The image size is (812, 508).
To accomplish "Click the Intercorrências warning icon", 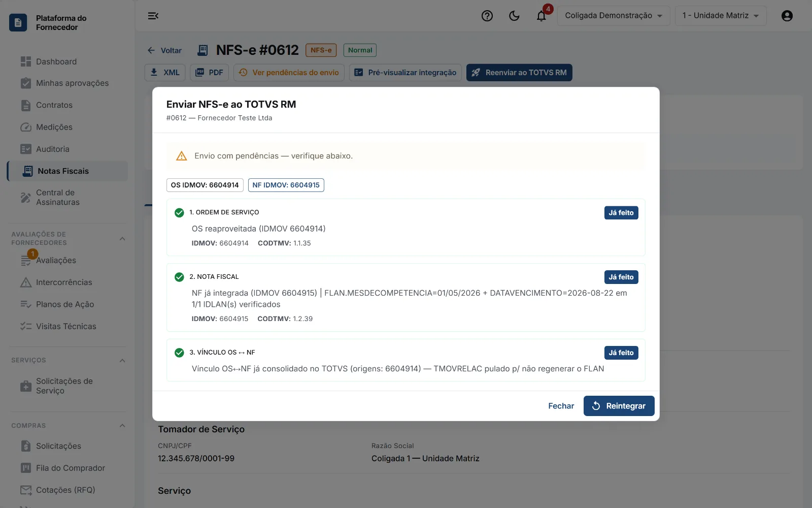I will [x=26, y=282].
